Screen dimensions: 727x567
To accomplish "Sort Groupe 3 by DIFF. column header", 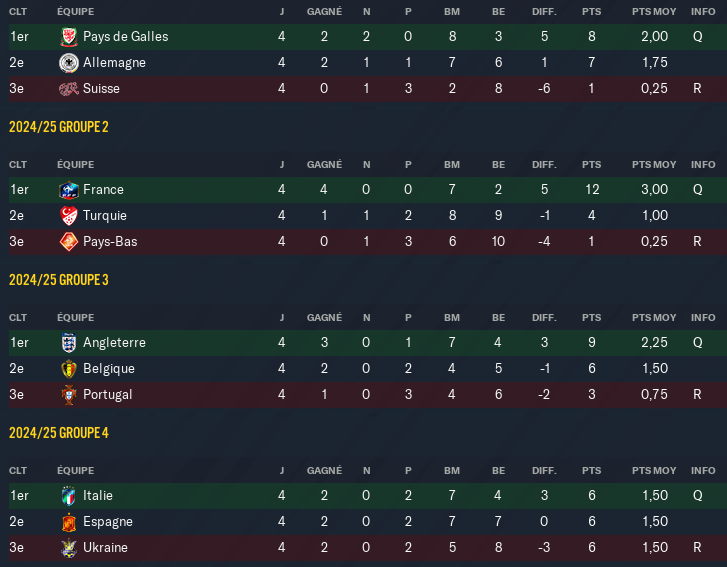I will (544, 318).
